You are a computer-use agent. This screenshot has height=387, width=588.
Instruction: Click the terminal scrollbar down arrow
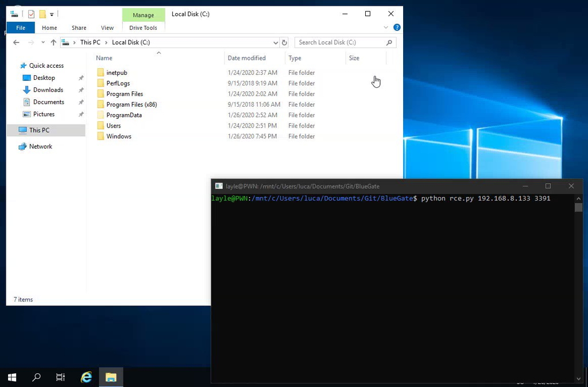(578, 379)
